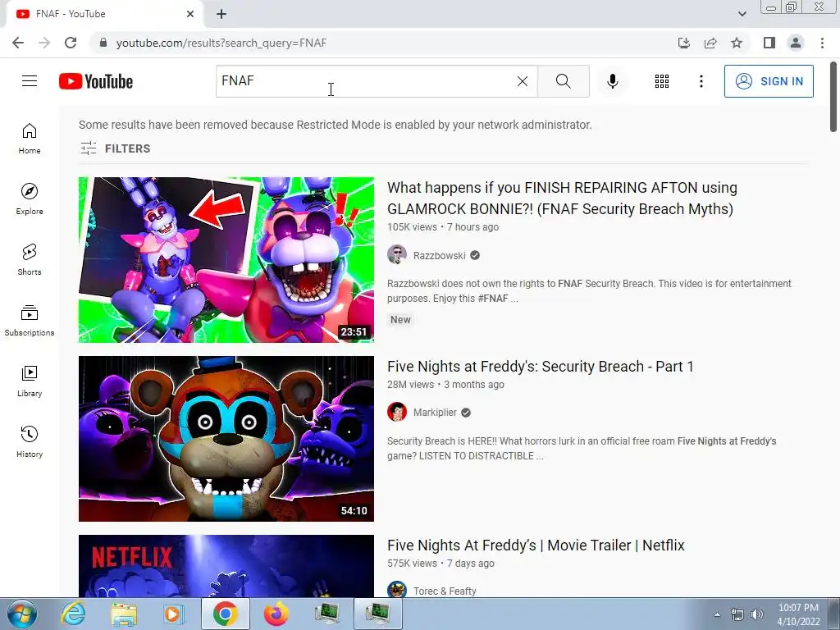Click the taskbar clock showing 10:07 PM
The height and width of the screenshot is (630, 840).
[x=798, y=614]
